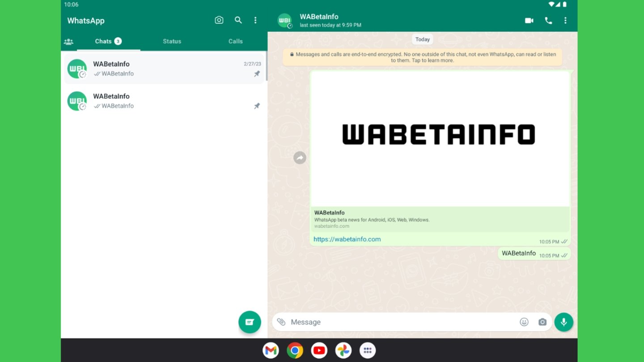Screen dimensions: 644x362
Task: Click the Today date chip
Action: pos(422,39)
